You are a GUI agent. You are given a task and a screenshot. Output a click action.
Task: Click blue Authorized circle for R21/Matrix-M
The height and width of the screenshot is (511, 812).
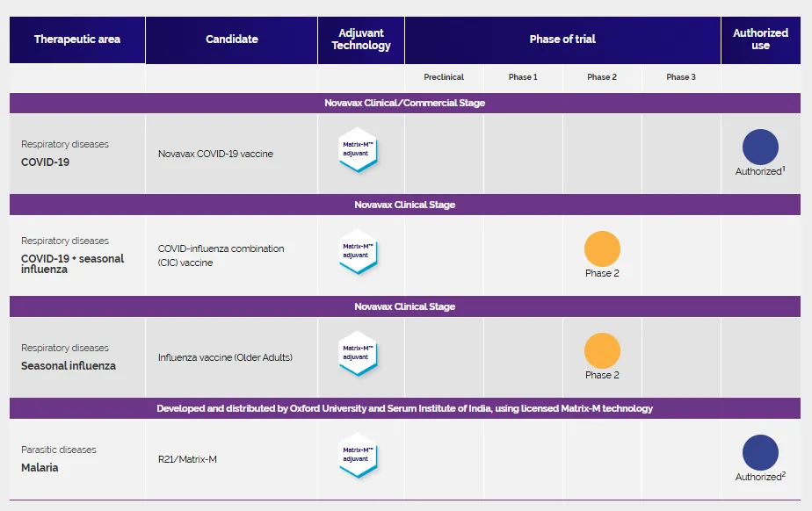[x=760, y=453]
